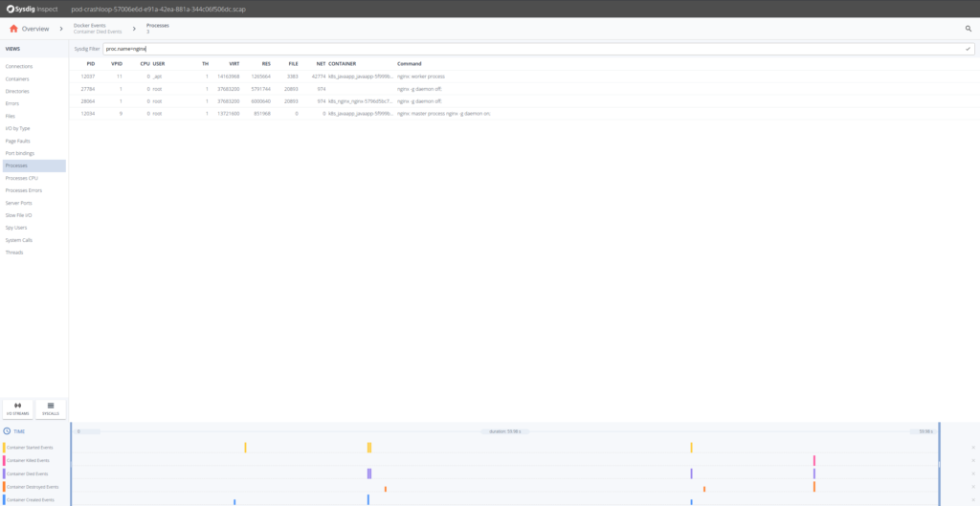Click the pink Container Killed timeline marker
The height and width of the screenshot is (506, 980).
(x=813, y=460)
